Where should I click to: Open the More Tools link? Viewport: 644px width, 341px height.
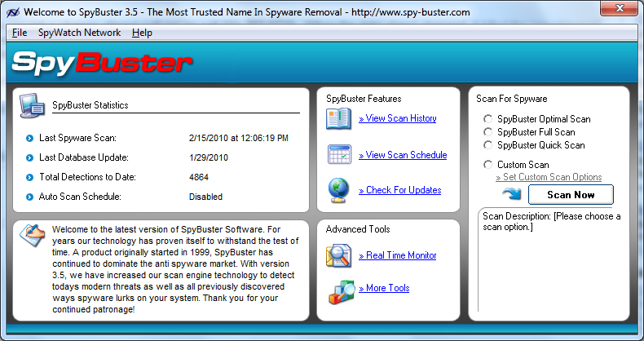click(x=384, y=288)
